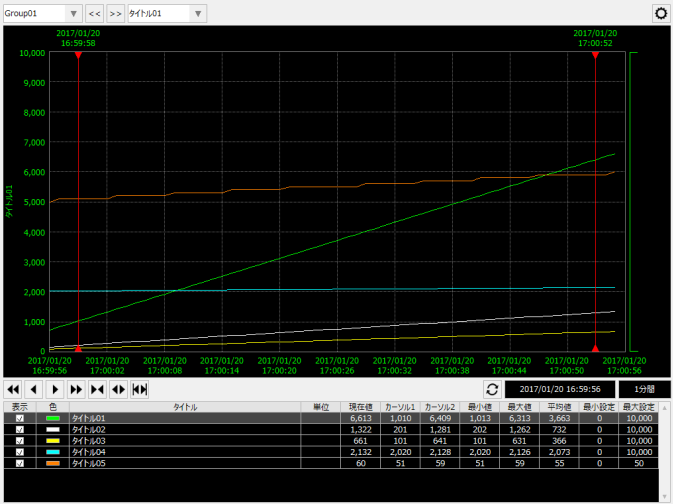The height and width of the screenshot is (504, 673).
Task: Step back with the single left arrow
Action: 35,389
